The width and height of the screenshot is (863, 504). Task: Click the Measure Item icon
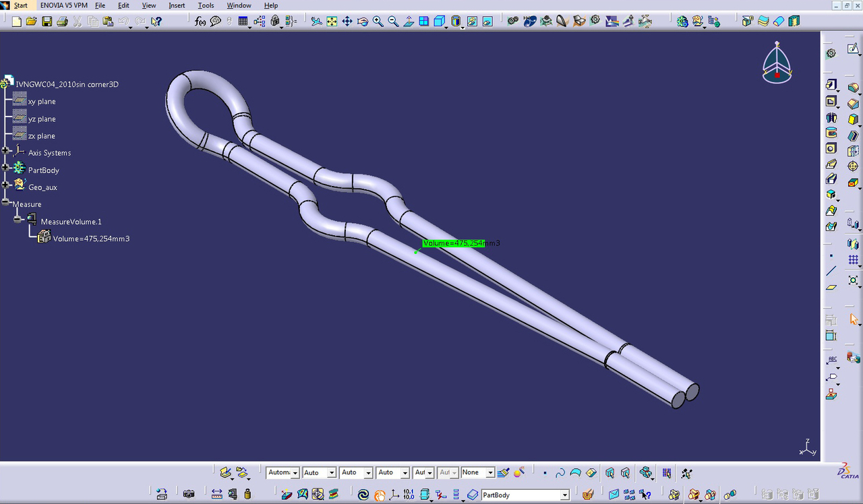(233, 495)
